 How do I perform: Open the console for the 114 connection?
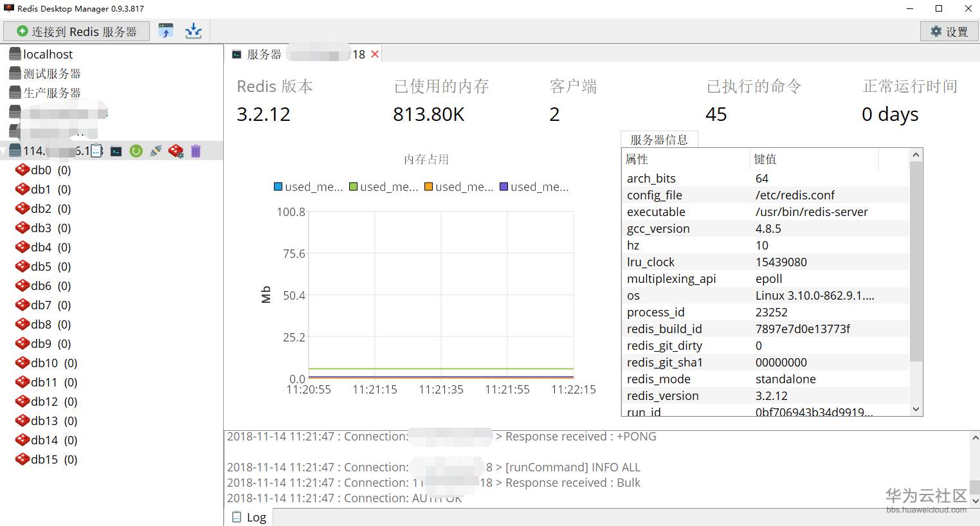click(x=116, y=151)
